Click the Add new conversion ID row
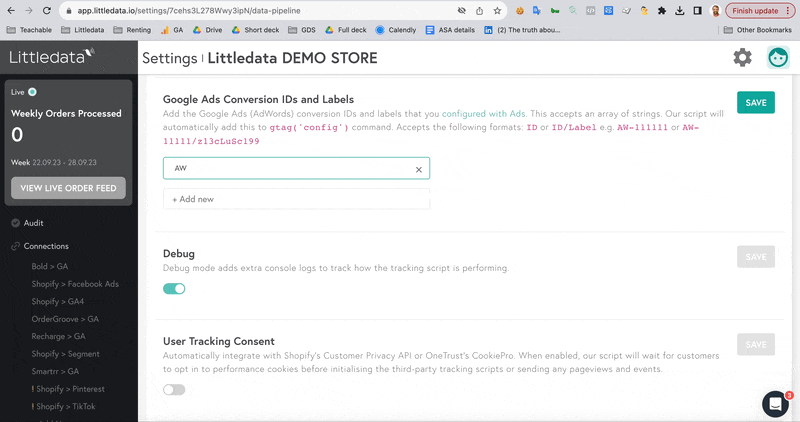This screenshot has width=800, height=422. click(x=296, y=199)
